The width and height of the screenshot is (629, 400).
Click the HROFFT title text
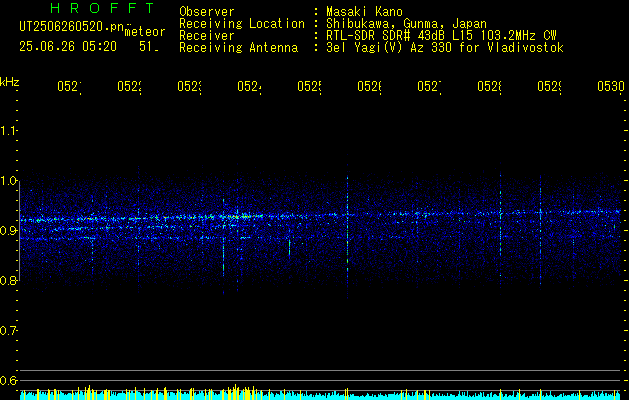point(102,8)
